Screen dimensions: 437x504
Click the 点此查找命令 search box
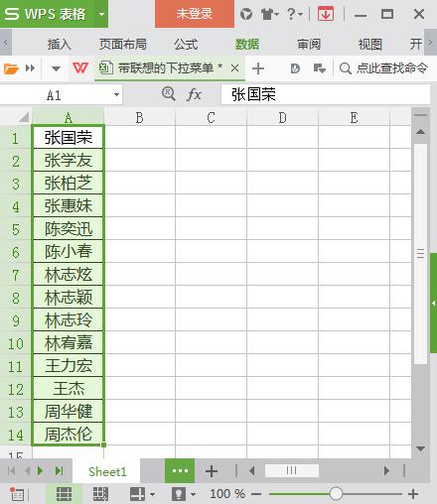384,68
